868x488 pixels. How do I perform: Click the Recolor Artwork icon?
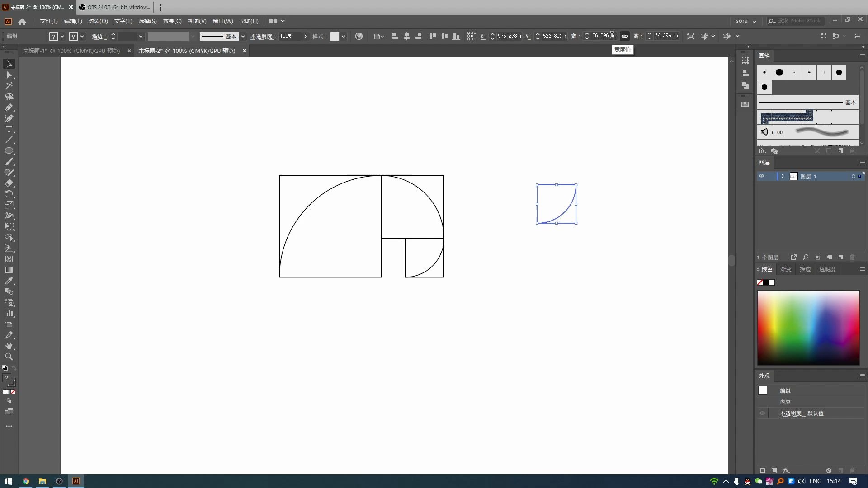pos(359,36)
